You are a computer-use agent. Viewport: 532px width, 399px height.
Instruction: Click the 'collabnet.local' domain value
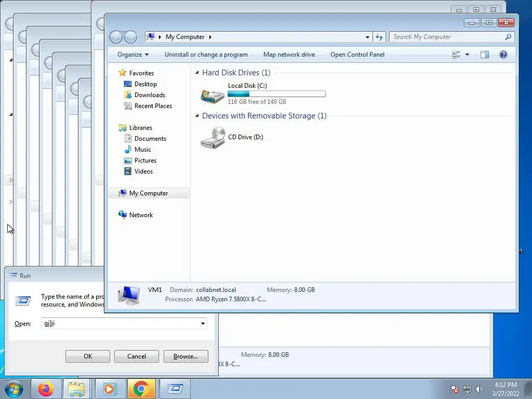[216, 290]
